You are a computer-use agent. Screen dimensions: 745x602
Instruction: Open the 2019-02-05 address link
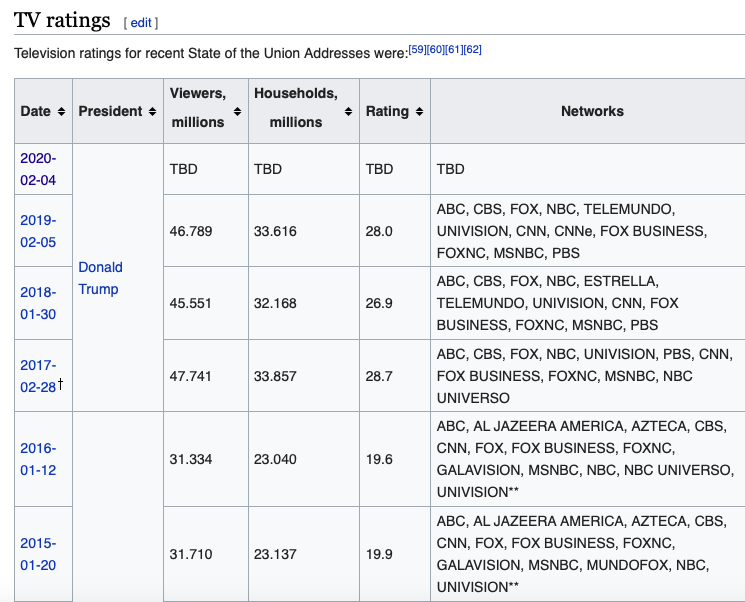point(38,231)
